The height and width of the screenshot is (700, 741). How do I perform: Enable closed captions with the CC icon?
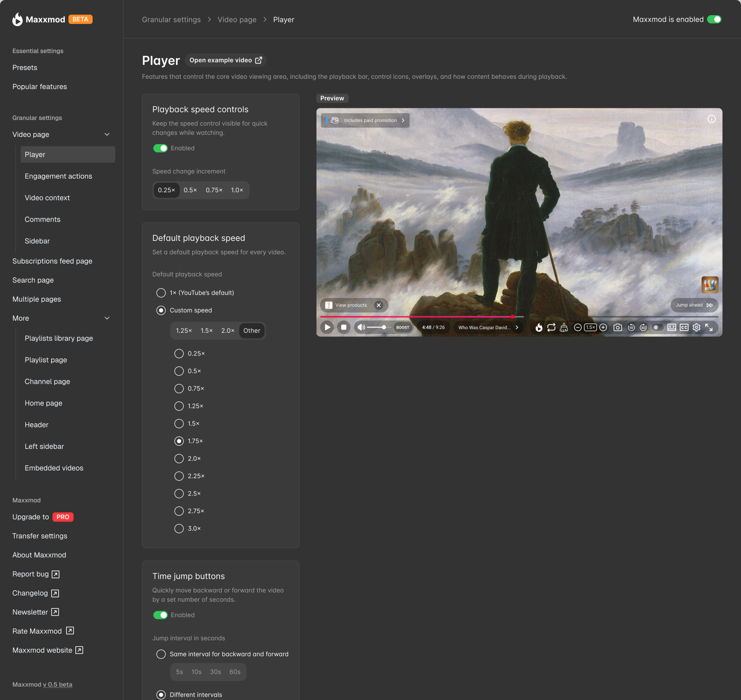point(684,327)
